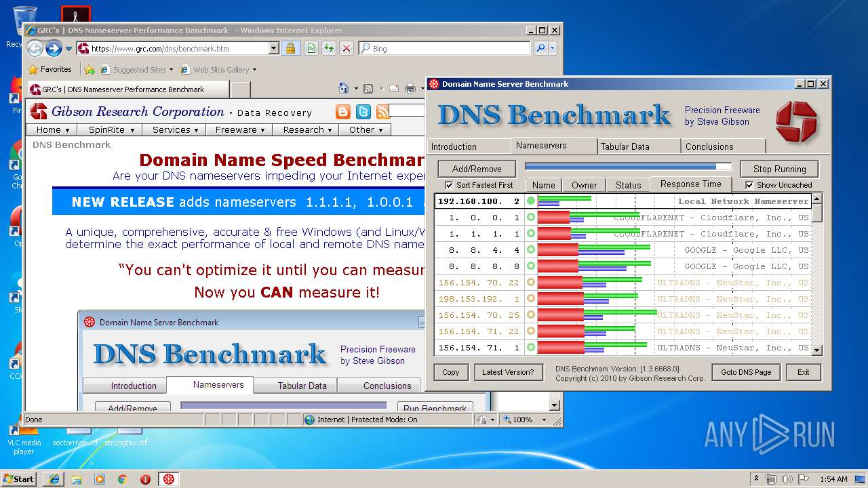The height and width of the screenshot is (488, 868).
Task: Stop loading the page with the red X
Action: [x=347, y=48]
